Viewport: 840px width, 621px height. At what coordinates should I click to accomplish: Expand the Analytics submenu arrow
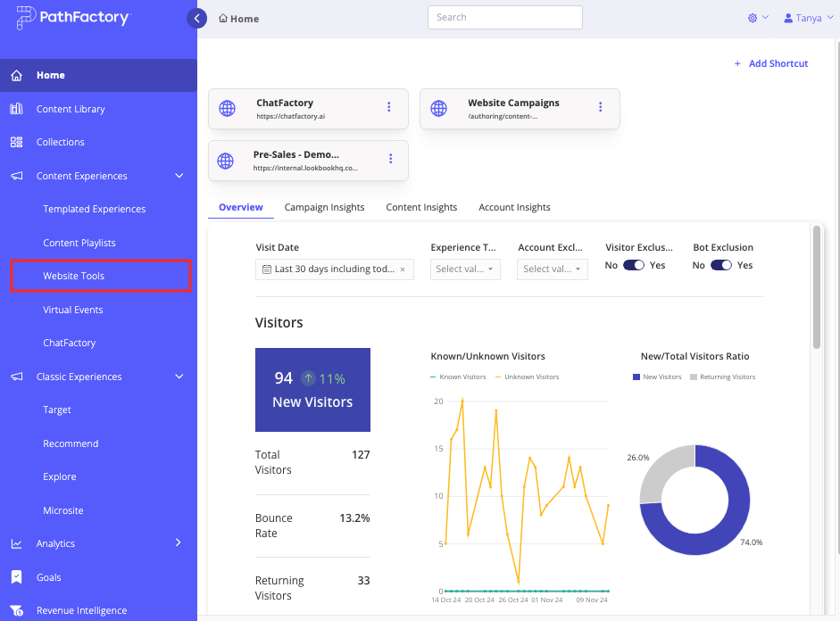pos(179,542)
